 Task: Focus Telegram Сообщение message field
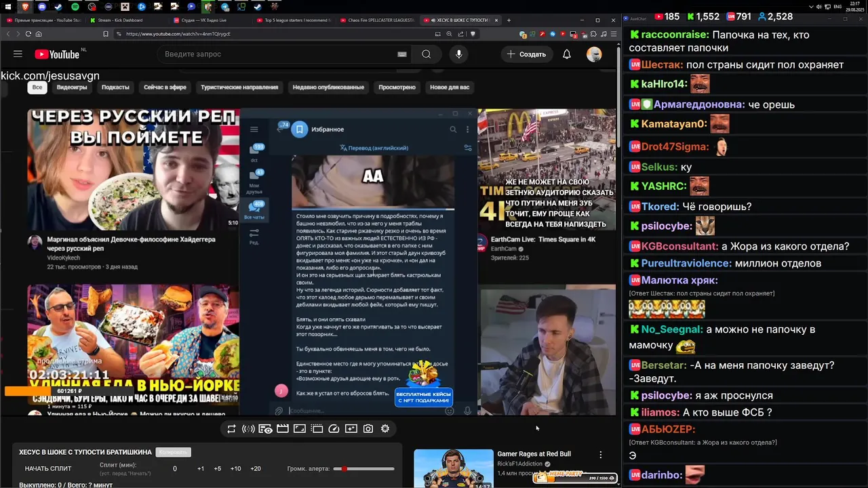point(363,411)
